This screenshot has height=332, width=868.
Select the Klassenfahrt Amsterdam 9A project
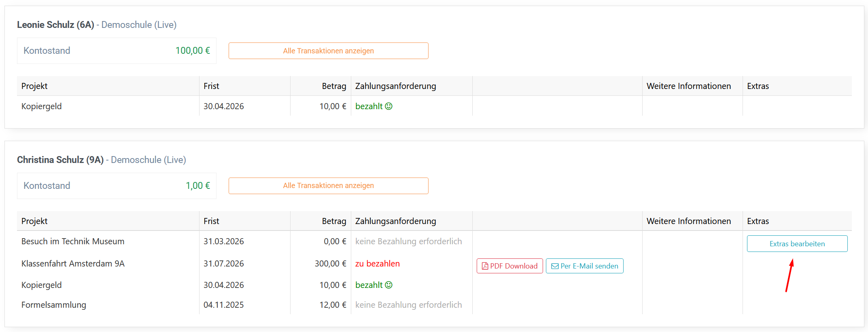click(x=73, y=264)
